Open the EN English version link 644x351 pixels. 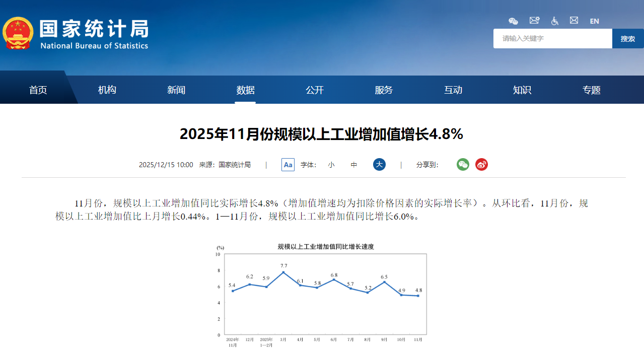(x=594, y=21)
